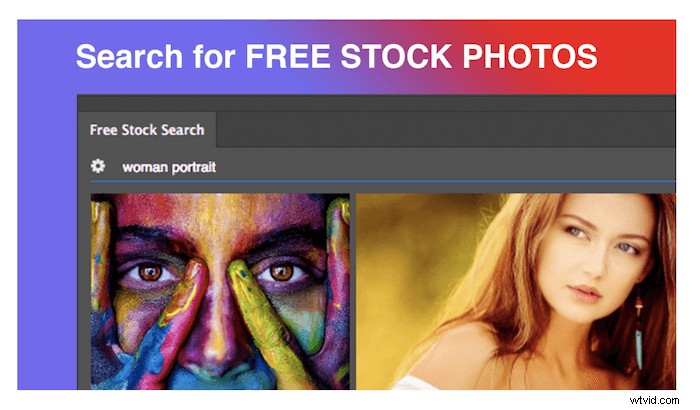Click the yellow blurred background of the woman's photo

click(415, 268)
